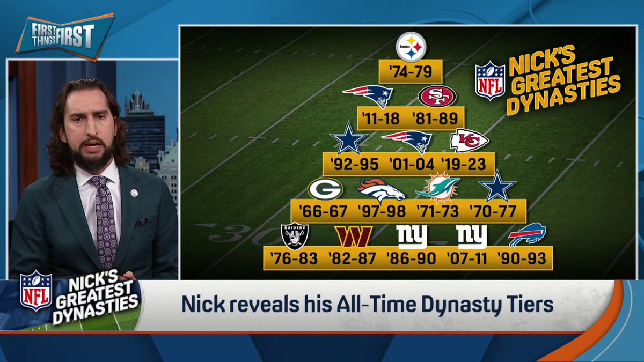The height and width of the screenshot is (362, 644).
Task: Click the NFL shield in the lower-third banner
Action: tap(36, 290)
